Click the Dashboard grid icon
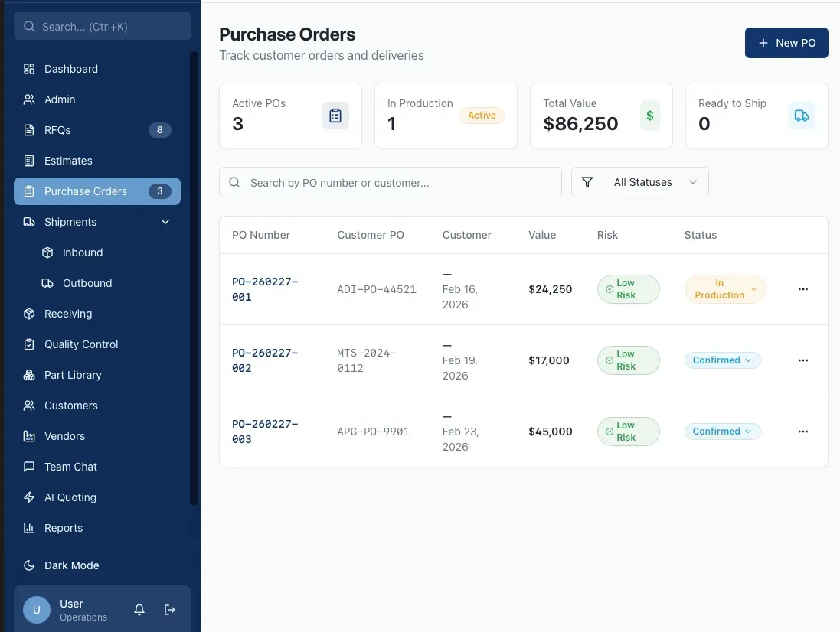Image resolution: width=840 pixels, height=632 pixels. [x=29, y=69]
